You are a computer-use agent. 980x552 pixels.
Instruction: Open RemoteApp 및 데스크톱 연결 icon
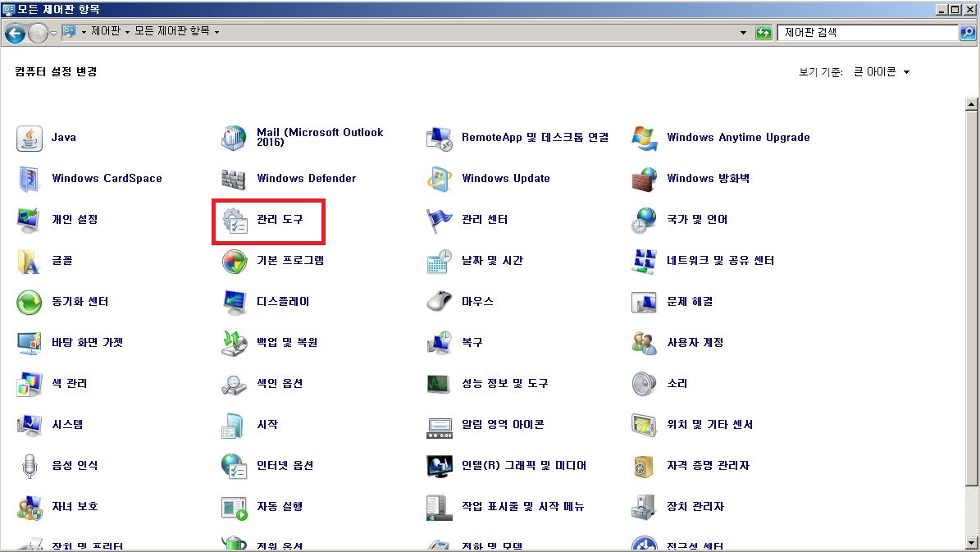pyautogui.click(x=439, y=138)
